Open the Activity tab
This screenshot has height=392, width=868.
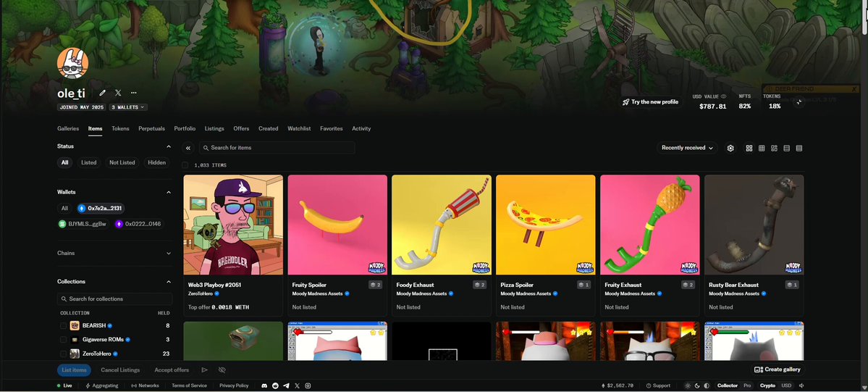pos(361,129)
